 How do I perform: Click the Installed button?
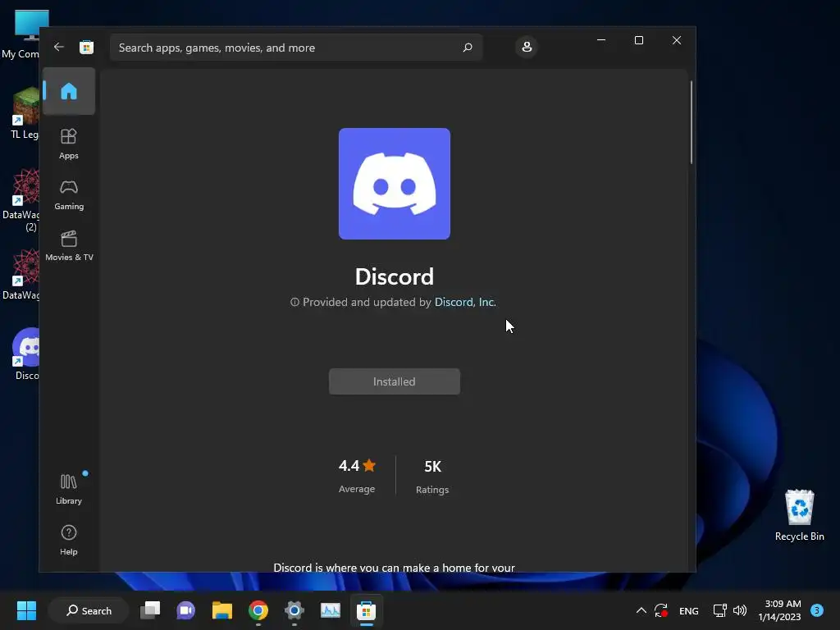395,381
